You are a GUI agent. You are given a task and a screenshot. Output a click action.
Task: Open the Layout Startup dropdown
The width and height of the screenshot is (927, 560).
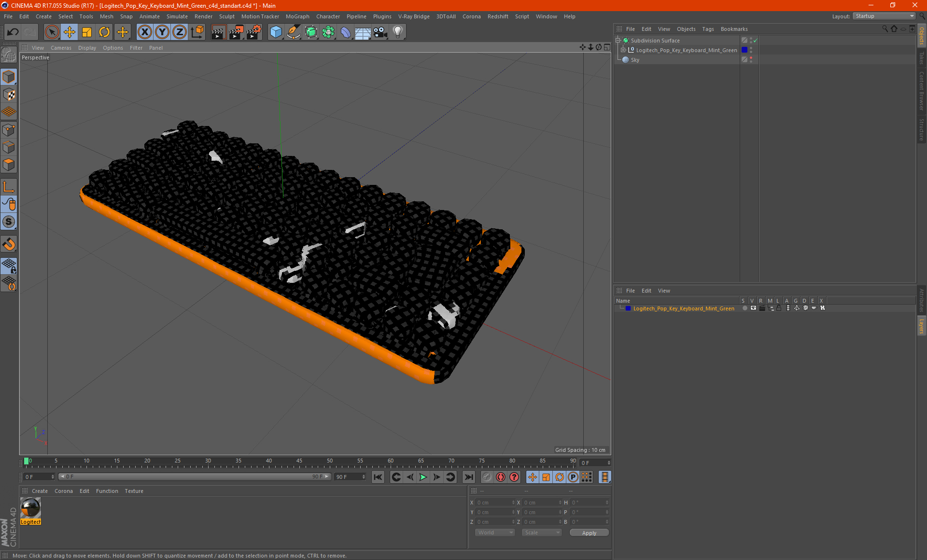tap(885, 16)
